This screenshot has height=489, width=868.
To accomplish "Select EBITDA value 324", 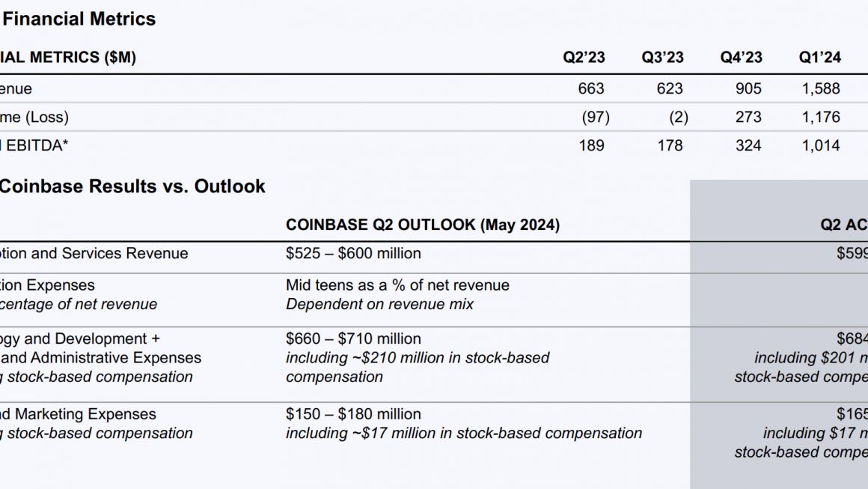I will coord(748,145).
